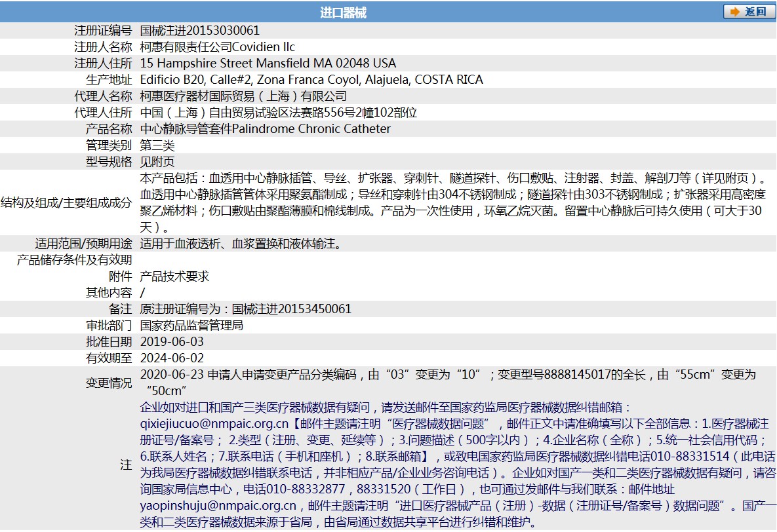Click the 审批部门 label
Viewport: 777px width, 532px height.
[x=109, y=326]
